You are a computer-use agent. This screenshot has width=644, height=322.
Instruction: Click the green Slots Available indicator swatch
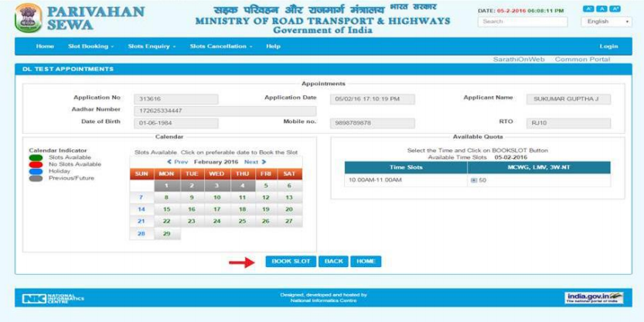pos(36,157)
